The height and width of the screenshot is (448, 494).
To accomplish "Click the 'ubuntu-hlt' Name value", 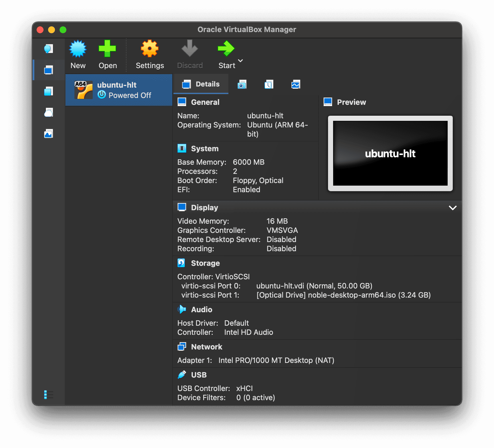I will point(265,116).
